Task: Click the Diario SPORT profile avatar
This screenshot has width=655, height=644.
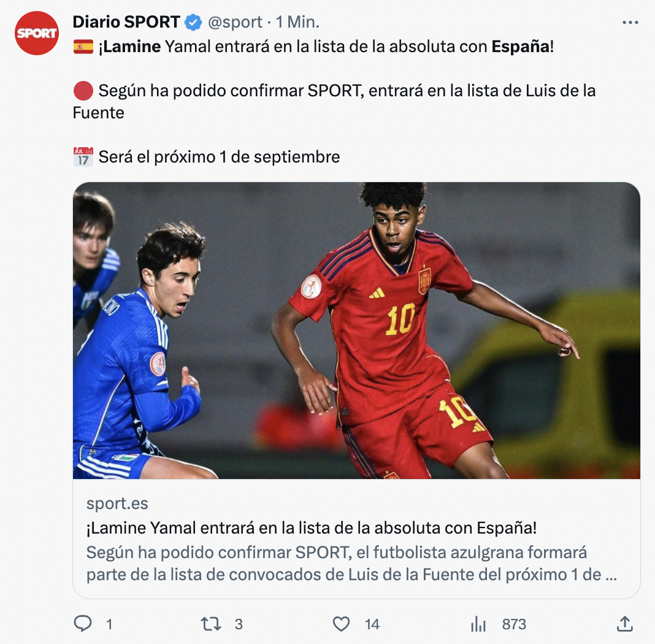Action: click(x=37, y=33)
